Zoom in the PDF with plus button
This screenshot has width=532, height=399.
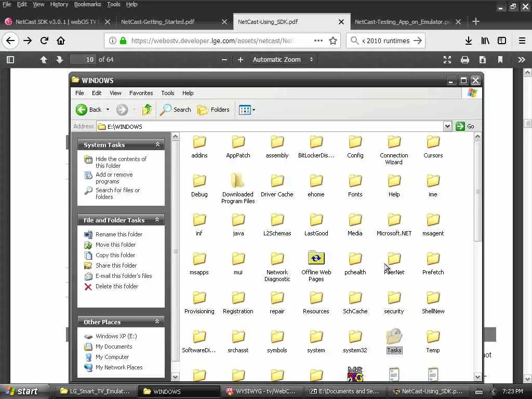[x=241, y=60]
